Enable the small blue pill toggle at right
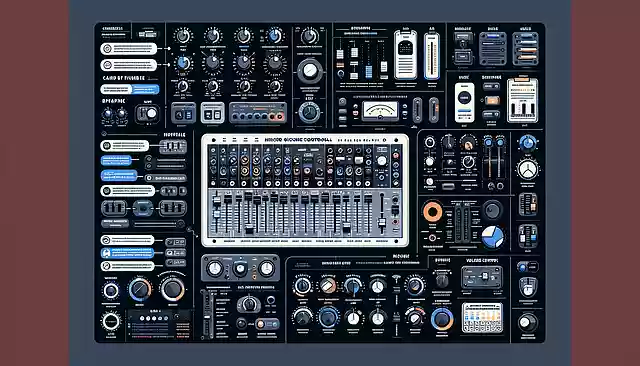The height and width of the screenshot is (366, 640). click(x=527, y=267)
